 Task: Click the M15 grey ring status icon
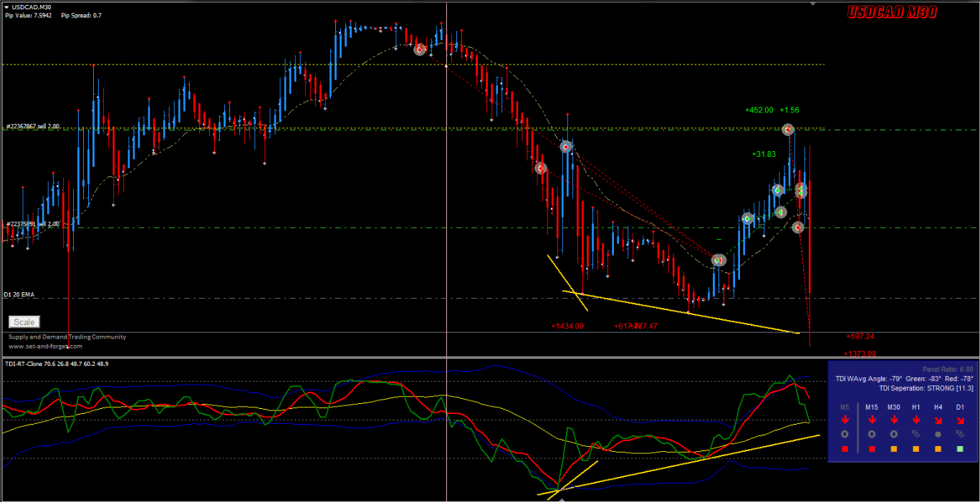point(872,434)
